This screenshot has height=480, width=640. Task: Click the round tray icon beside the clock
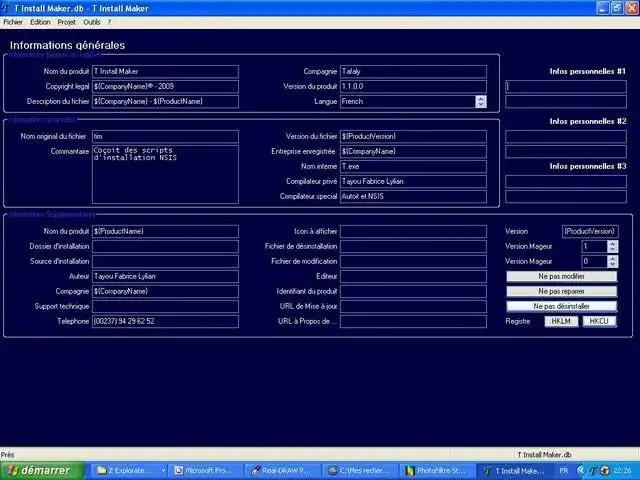604,471
